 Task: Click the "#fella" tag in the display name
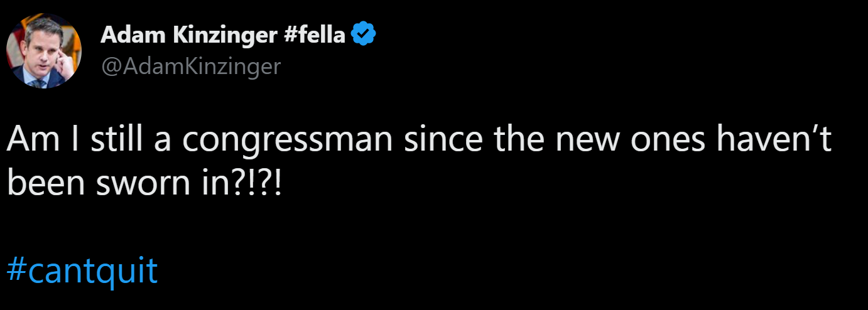pyautogui.click(x=314, y=36)
